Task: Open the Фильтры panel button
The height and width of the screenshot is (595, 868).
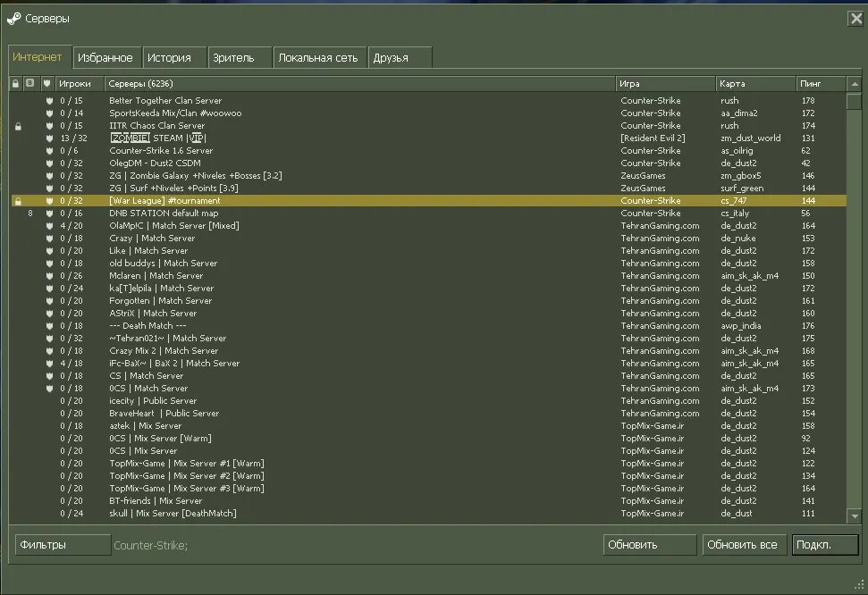Action: tap(63, 545)
